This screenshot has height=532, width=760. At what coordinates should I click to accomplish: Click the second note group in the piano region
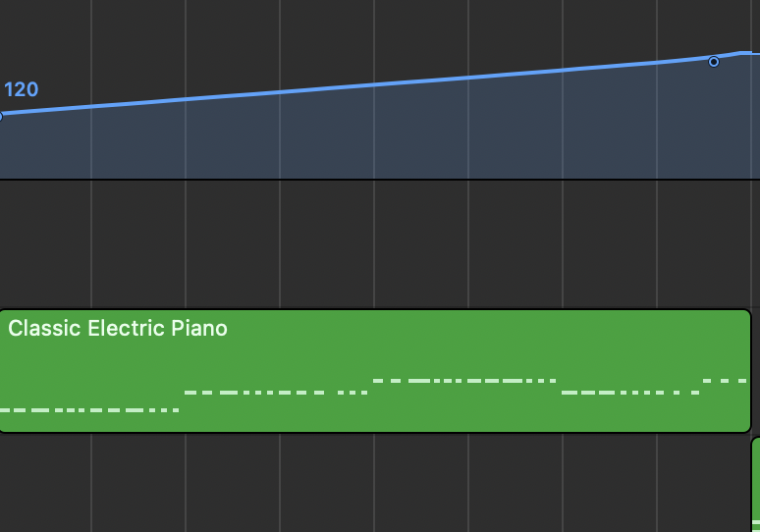[x=275, y=393]
